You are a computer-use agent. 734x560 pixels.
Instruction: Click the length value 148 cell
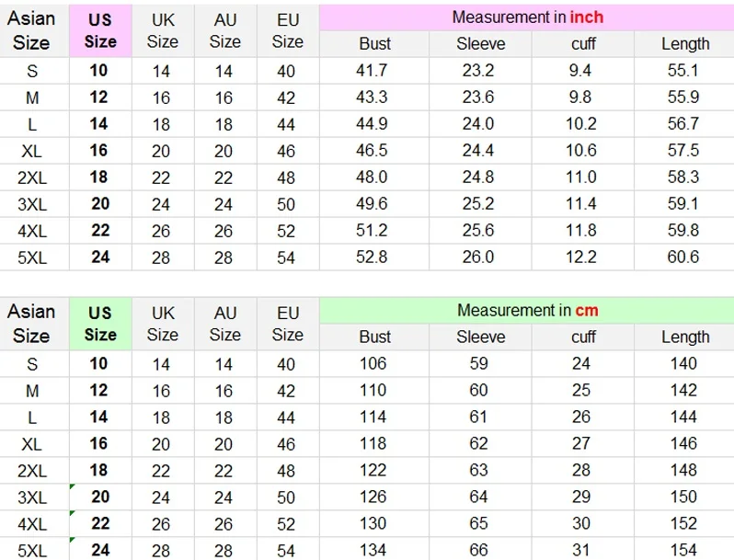click(x=684, y=471)
